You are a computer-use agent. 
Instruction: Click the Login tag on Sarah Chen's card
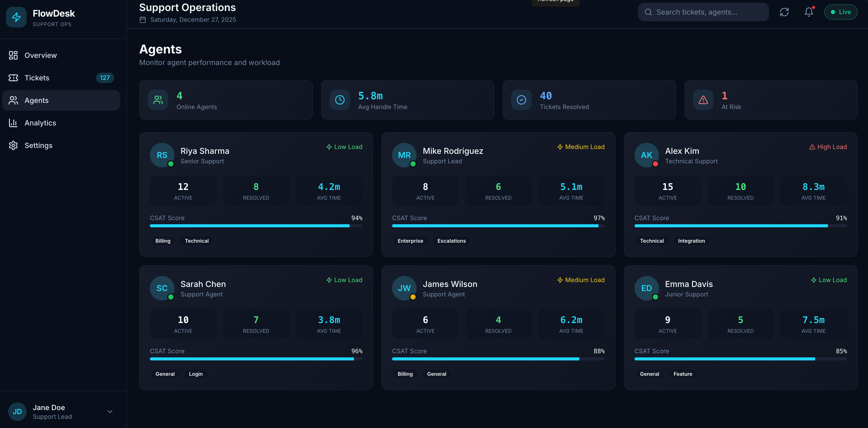coord(195,374)
